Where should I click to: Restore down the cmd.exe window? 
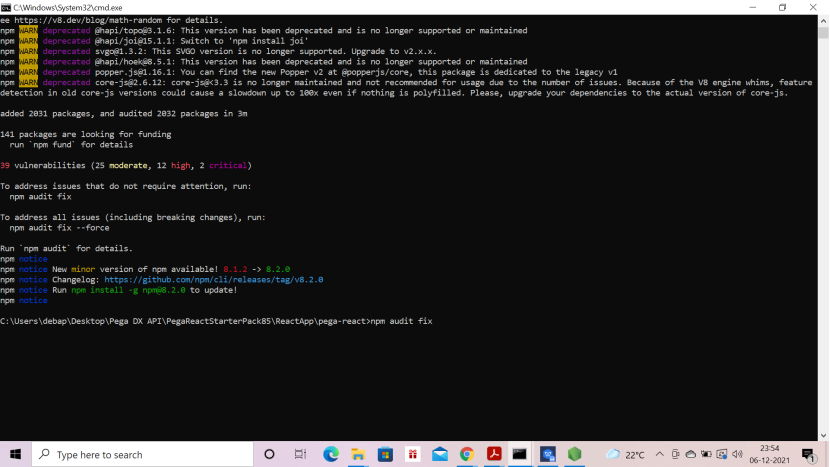pos(782,7)
